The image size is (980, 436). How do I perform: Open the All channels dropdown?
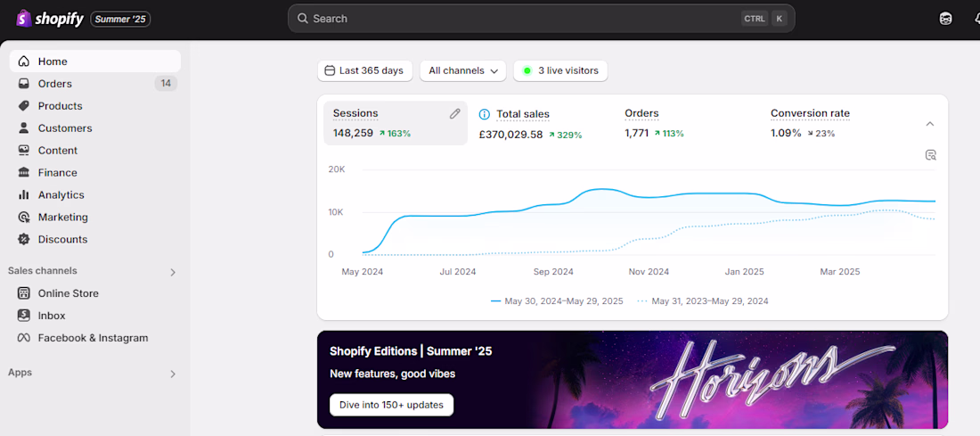pos(463,70)
